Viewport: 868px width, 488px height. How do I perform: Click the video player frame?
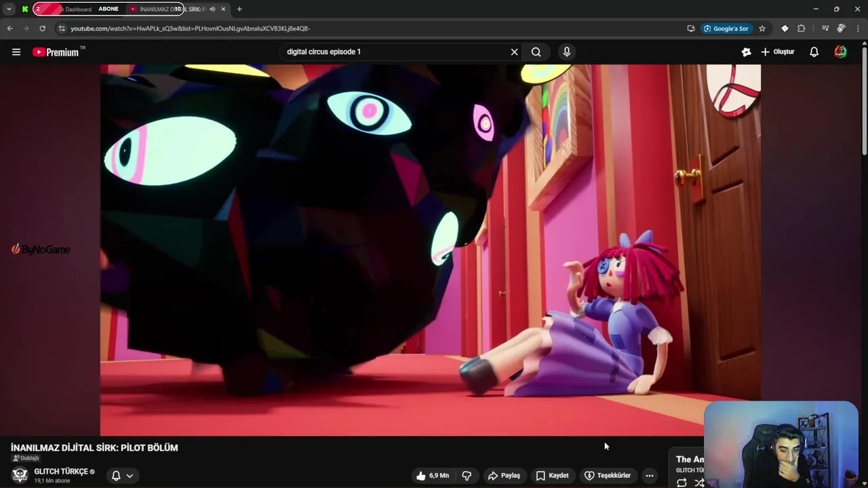431,250
